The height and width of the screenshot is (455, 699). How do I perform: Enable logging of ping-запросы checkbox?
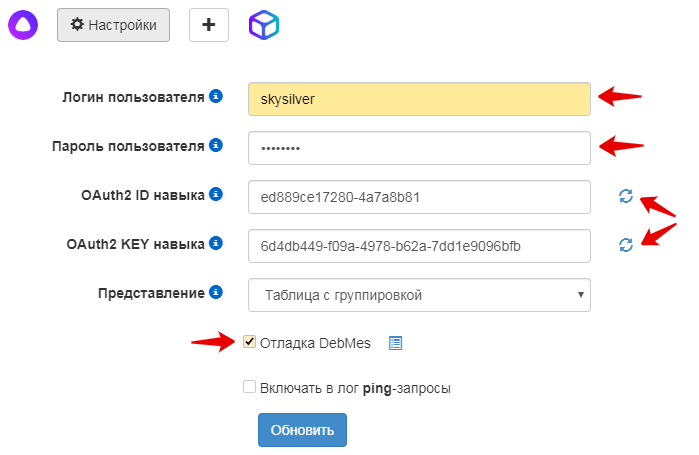point(249,387)
